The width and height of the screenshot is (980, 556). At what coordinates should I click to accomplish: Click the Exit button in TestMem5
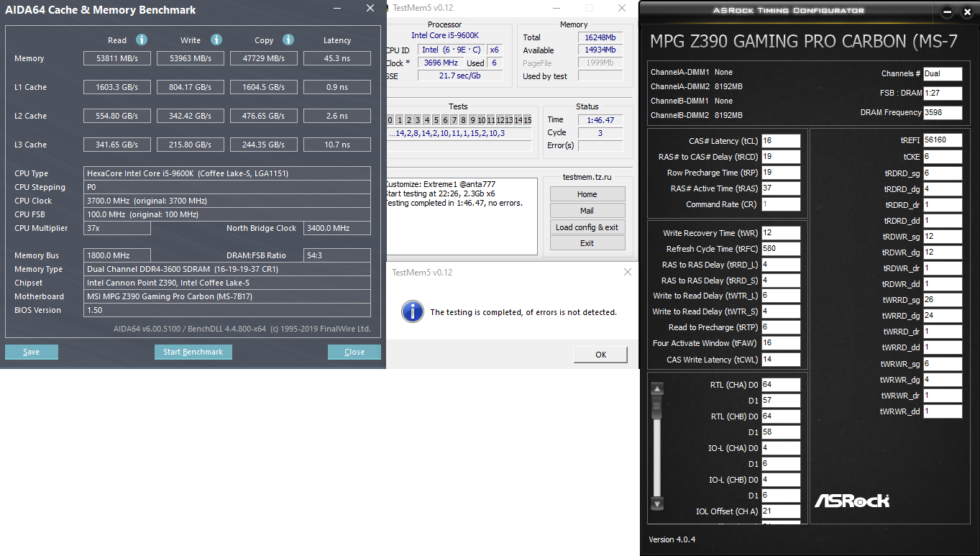point(587,243)
